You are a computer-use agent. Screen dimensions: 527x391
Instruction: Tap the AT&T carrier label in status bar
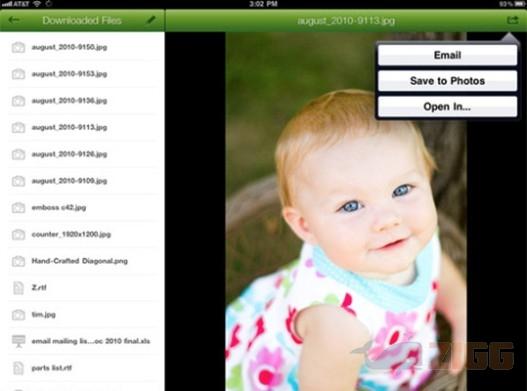pyautogui.click(x=22, y=4)
